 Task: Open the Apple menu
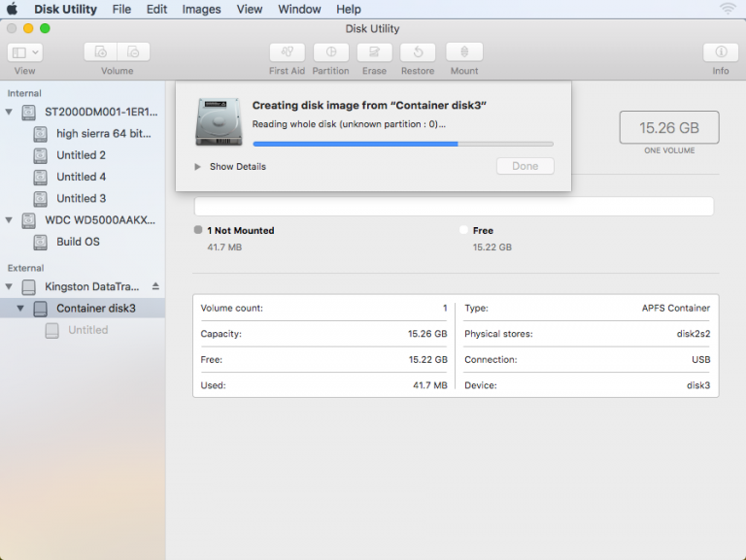click(x=13, y=9)
